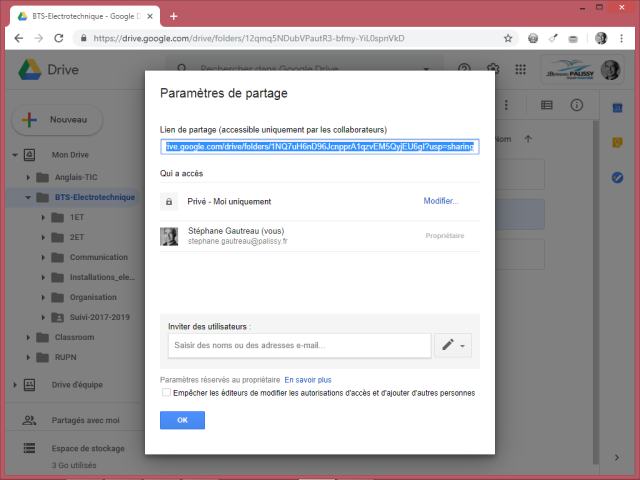The height and width of the screenshot is (480, 640).
Task: Open Installations_ele... folder
Action: [x=102, y=277]
